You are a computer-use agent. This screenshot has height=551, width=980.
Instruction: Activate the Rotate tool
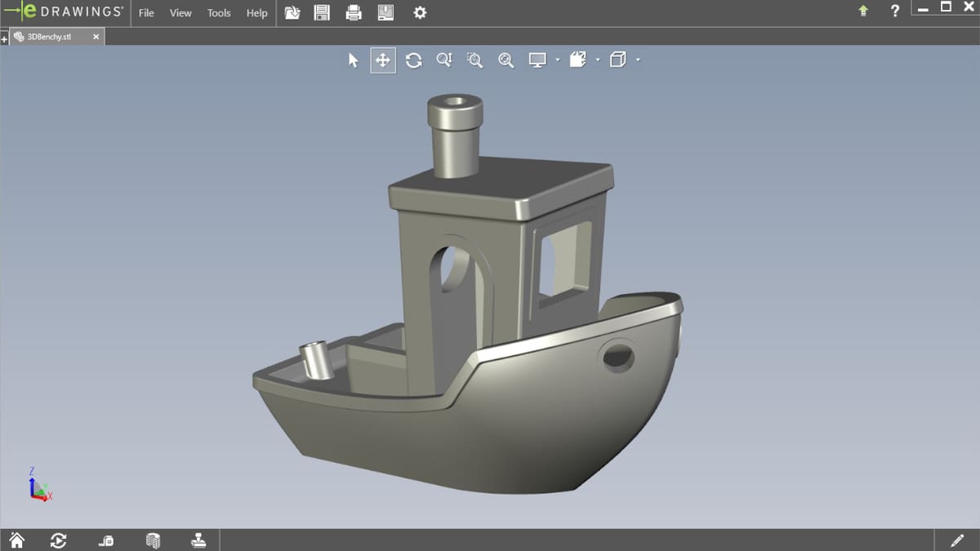pyautogui.click(x=414, y=60)
